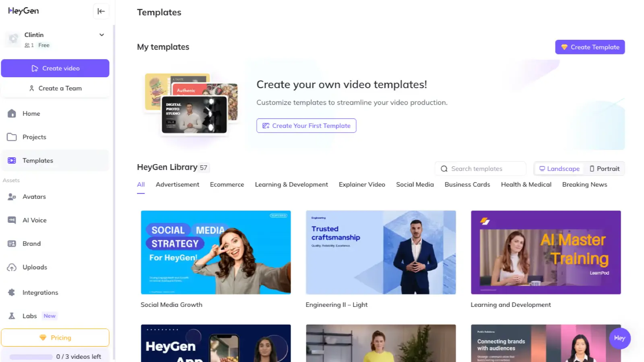Viewport: 644px width, 362px height.
Task: Click the Social Media Growth title
Action: click(171, 305)
